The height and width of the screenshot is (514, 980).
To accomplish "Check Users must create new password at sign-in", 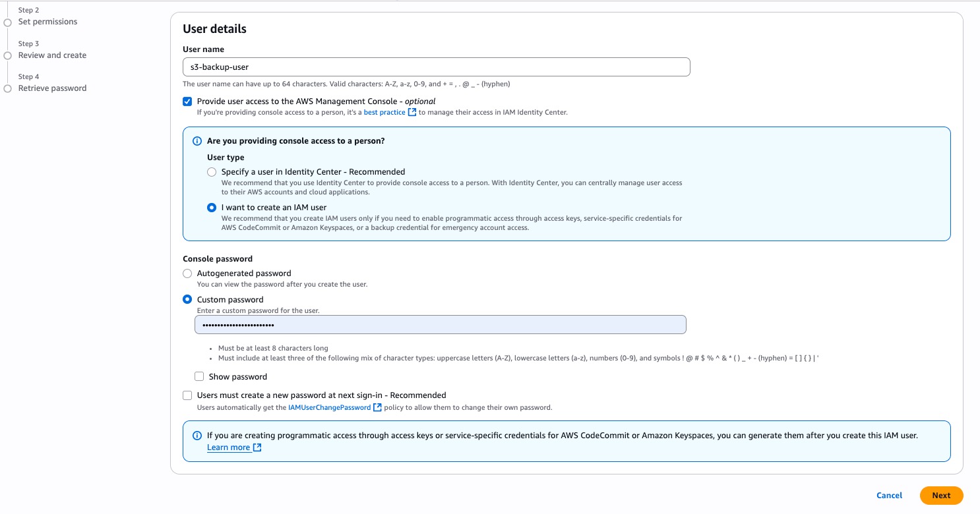I will coord(187,395).
